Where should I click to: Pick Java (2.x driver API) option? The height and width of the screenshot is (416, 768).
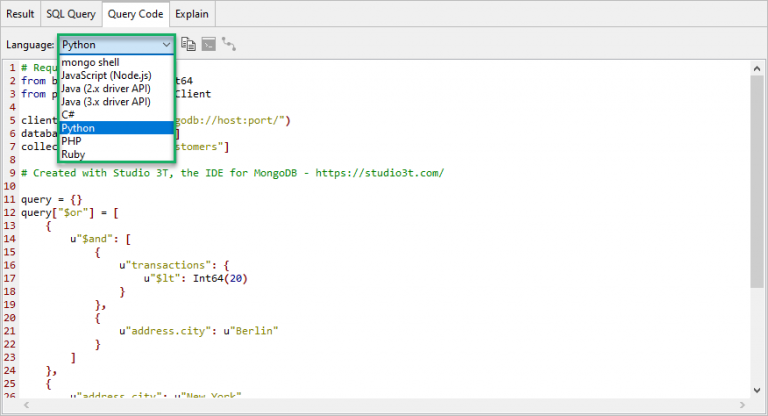(x=105, y=88)
